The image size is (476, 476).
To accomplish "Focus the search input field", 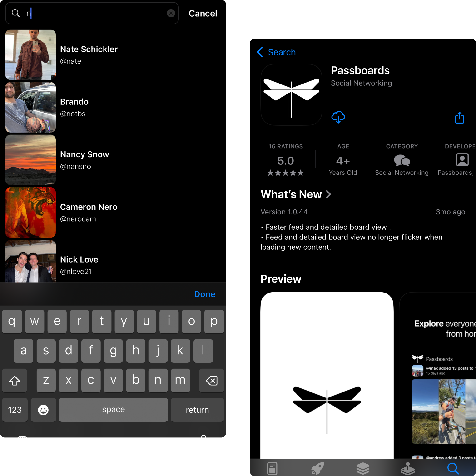I will coord(92,13).
